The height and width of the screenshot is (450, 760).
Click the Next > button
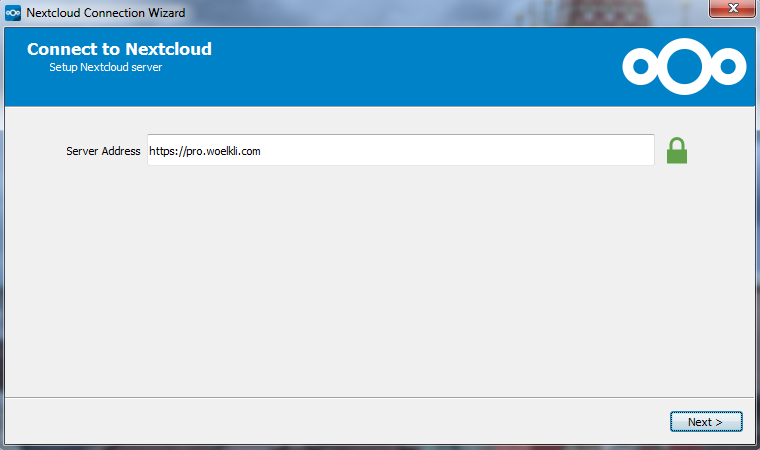pyautogui.click(x=706, y=422)
